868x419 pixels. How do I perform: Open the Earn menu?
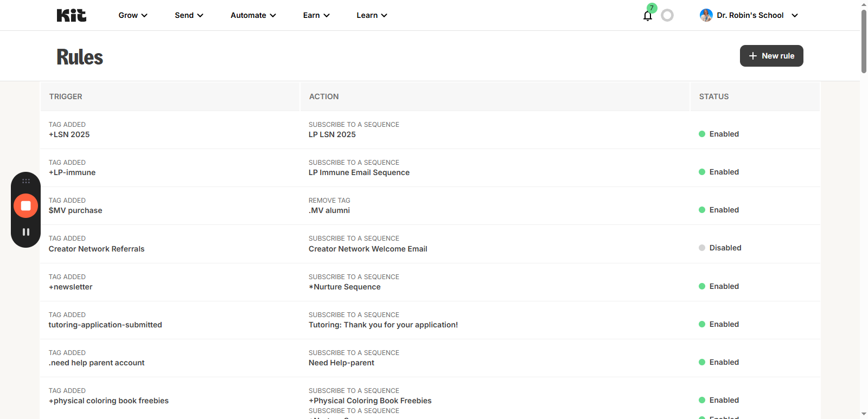pyautogui.click(x=316, y=15)
